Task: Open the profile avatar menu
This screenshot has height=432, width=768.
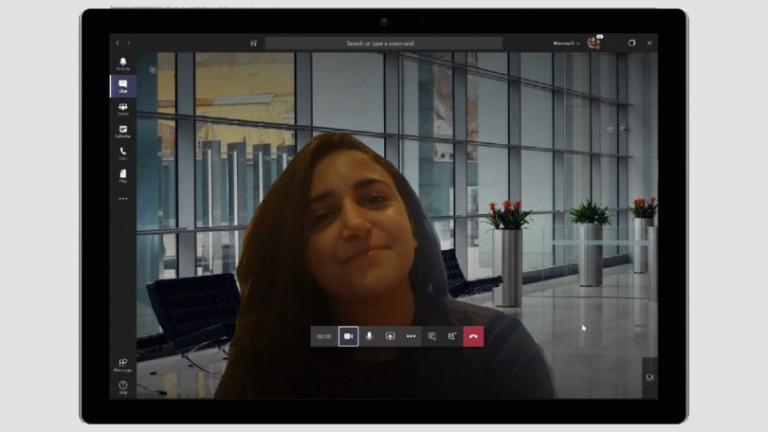Action: [594, 43]
